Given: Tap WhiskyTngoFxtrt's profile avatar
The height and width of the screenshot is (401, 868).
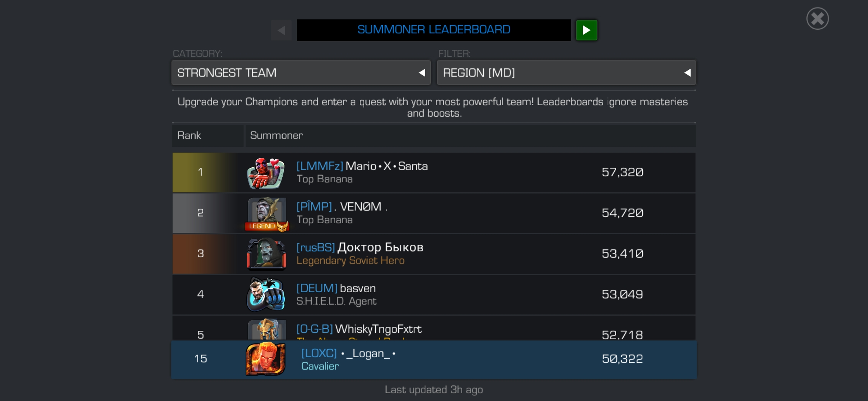Looking at the screenshot, I should pos(267,329).
